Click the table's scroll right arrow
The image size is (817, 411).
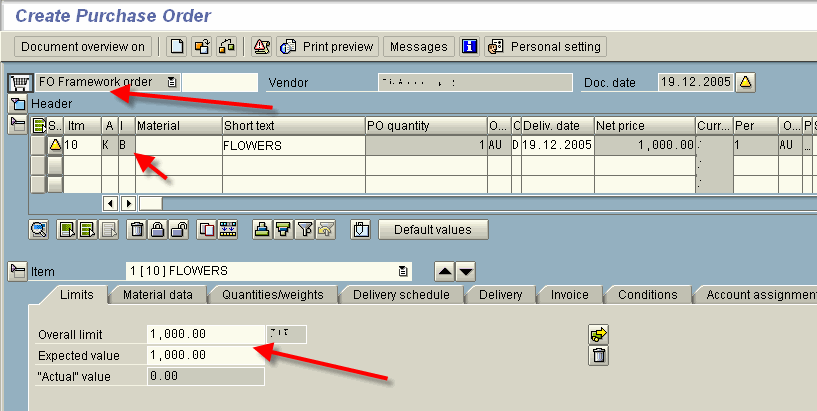click(128, 204)
